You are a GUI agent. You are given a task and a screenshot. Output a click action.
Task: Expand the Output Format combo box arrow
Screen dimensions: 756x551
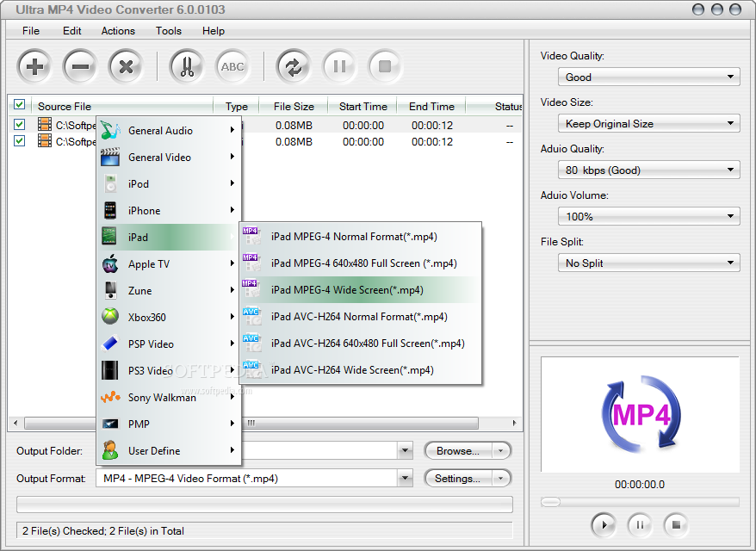pyautogui.click(x=406, y=478)
